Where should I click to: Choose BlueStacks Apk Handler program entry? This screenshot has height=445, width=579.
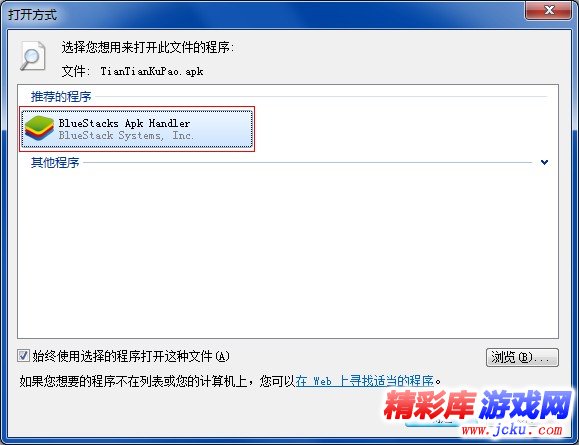tap(137, 129)
